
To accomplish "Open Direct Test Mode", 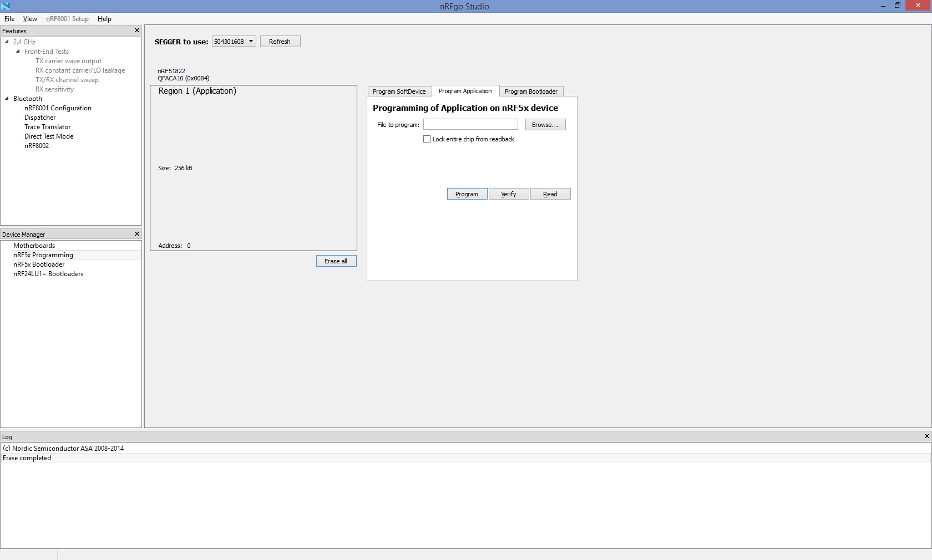I will pyautogui.click(x=49, y=136).
